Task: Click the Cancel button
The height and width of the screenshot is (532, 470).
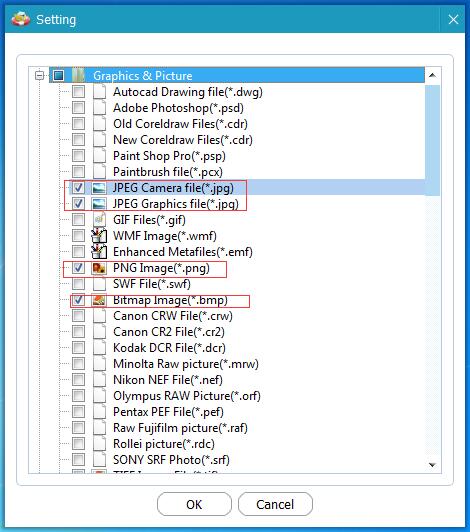Action: [275, 505]
